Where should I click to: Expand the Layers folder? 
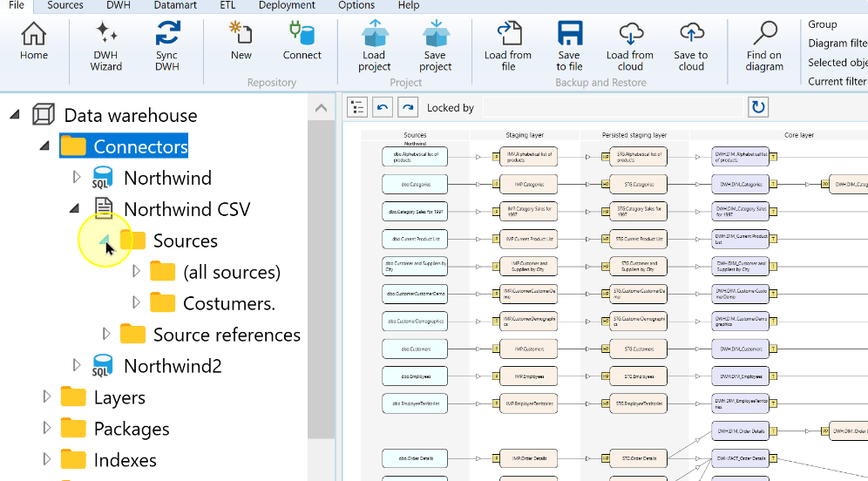click(47, 396)
